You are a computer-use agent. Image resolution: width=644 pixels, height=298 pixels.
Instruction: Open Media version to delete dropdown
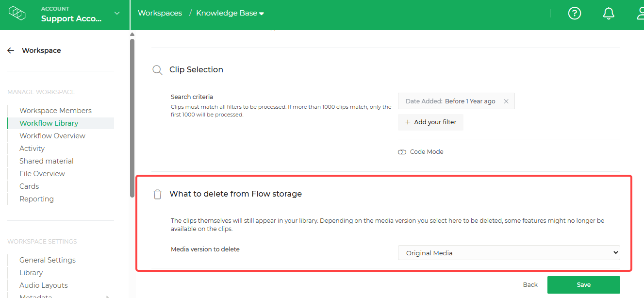pyautogui.click(x=509, y=253)
